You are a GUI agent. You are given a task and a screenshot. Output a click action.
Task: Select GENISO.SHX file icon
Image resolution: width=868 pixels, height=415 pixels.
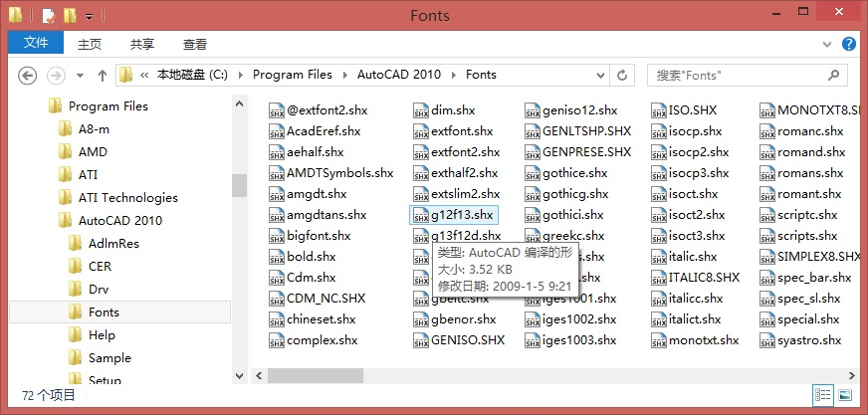click(x=421, y=340)
